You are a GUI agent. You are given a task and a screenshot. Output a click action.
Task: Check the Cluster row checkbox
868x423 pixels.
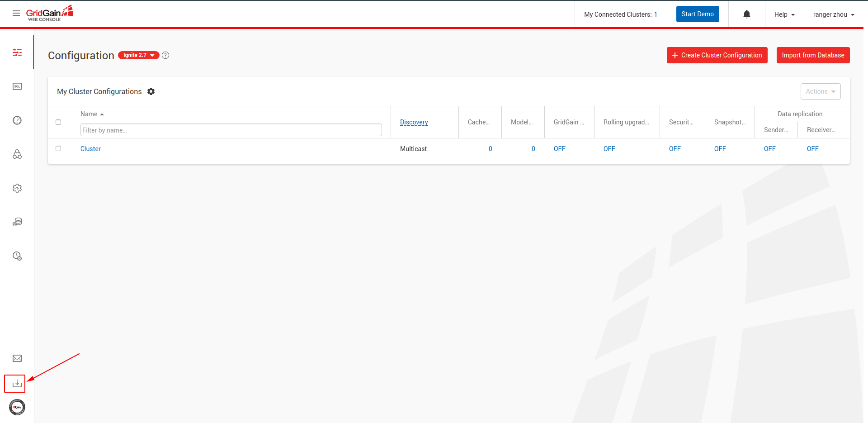coord(58,148)
